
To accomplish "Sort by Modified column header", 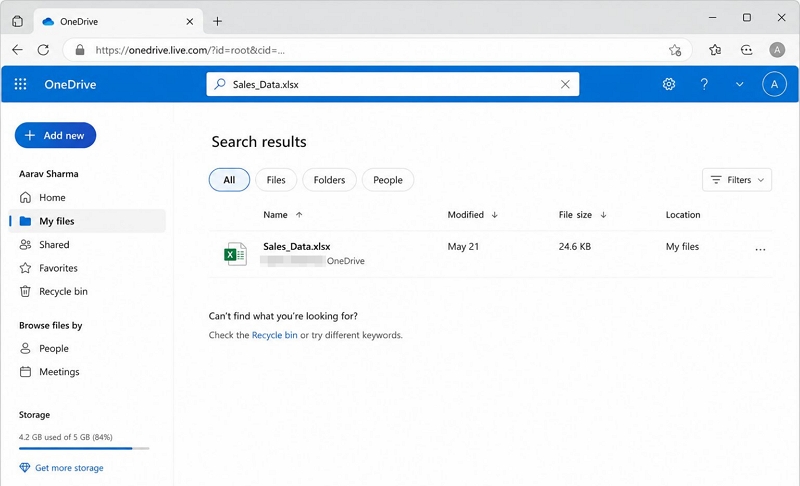I will coord(472,215).
